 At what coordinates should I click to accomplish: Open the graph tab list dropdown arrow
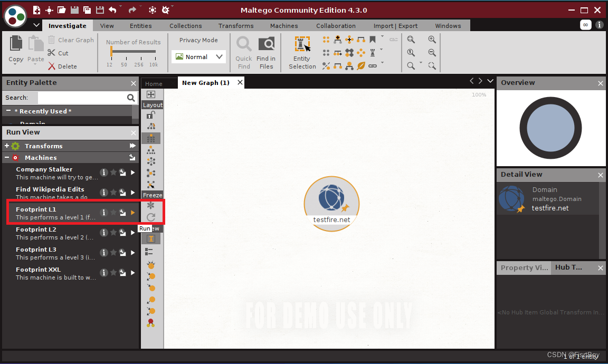point(490,81)
